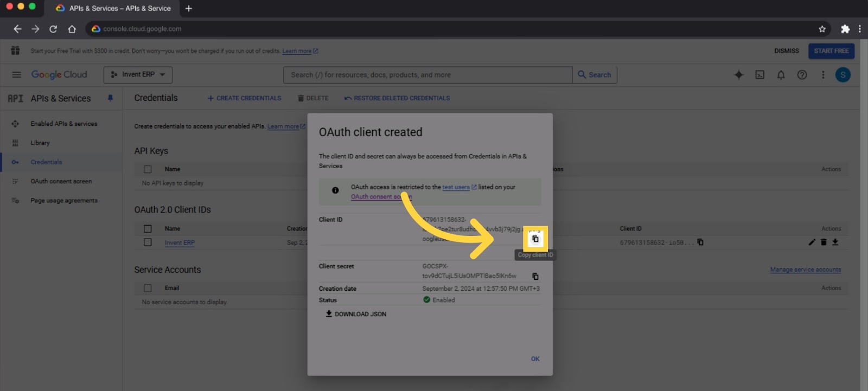Open the hamburger navigation menu

tap(16, 75)
